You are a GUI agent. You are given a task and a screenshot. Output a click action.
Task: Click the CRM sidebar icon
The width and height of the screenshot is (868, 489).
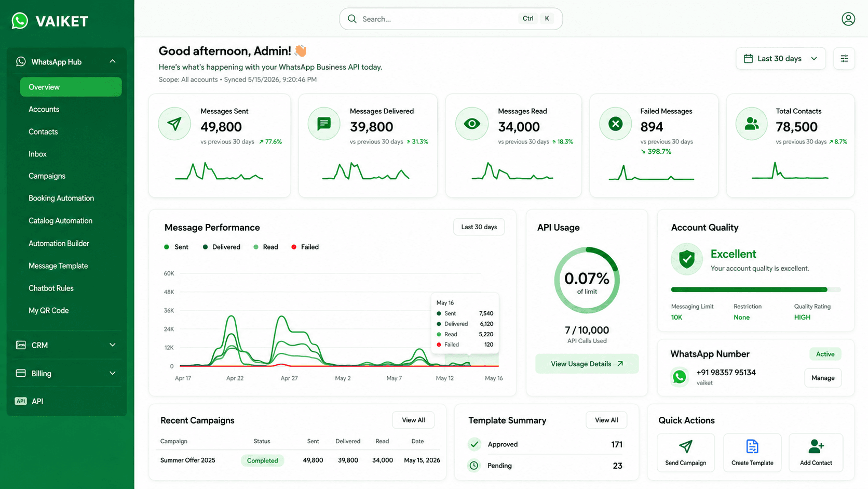click(21, 345)
